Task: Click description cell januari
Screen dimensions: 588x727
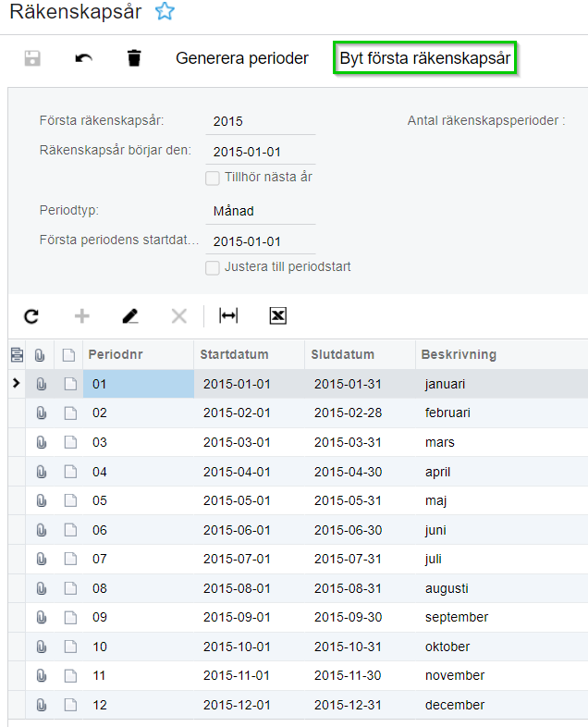Action: coord(502,384)
